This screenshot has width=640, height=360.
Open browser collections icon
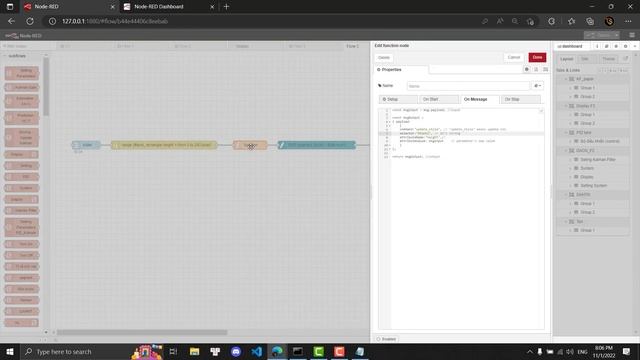[590, 21]
